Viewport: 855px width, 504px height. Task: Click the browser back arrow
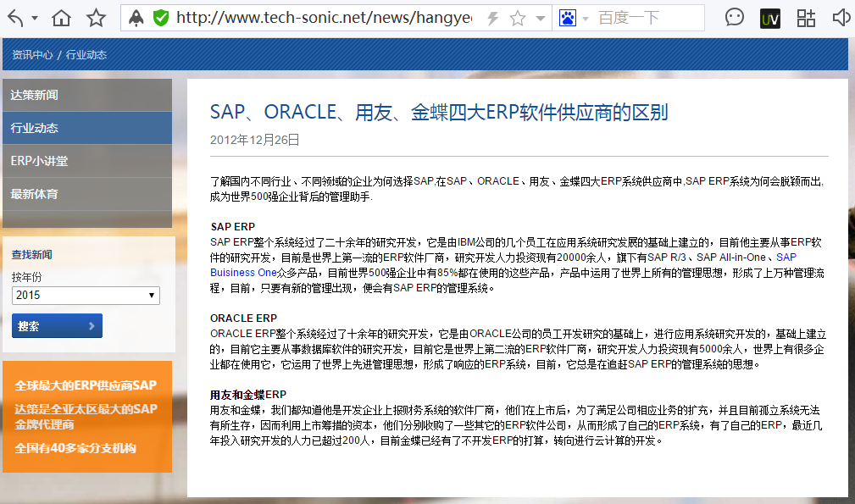15,18
